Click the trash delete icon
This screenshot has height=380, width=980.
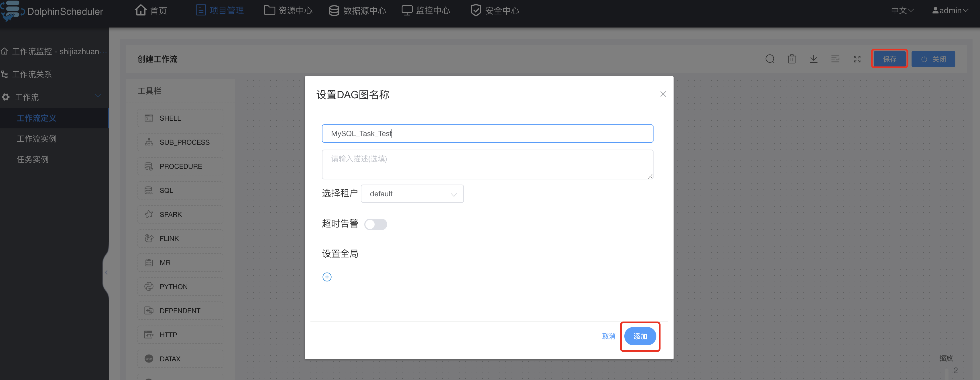click(792, 59)
